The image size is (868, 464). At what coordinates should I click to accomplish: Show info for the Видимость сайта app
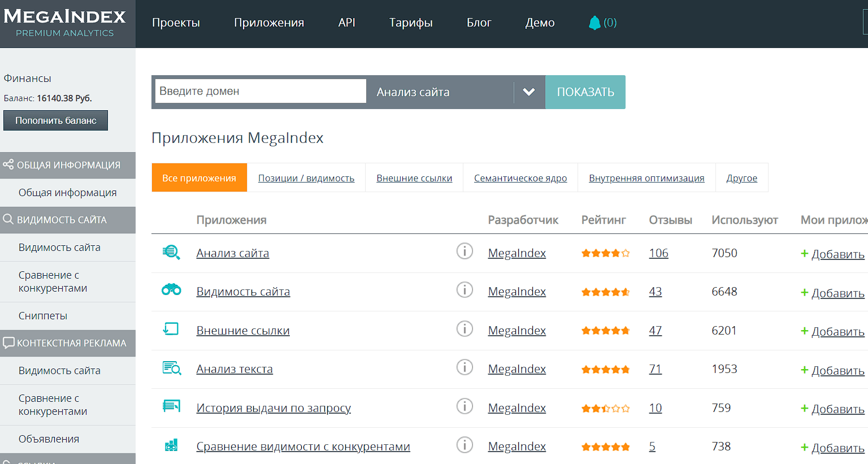click(465, 290)
